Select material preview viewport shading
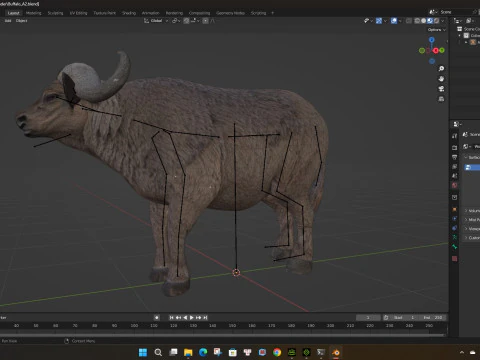 tap(430, 21)
